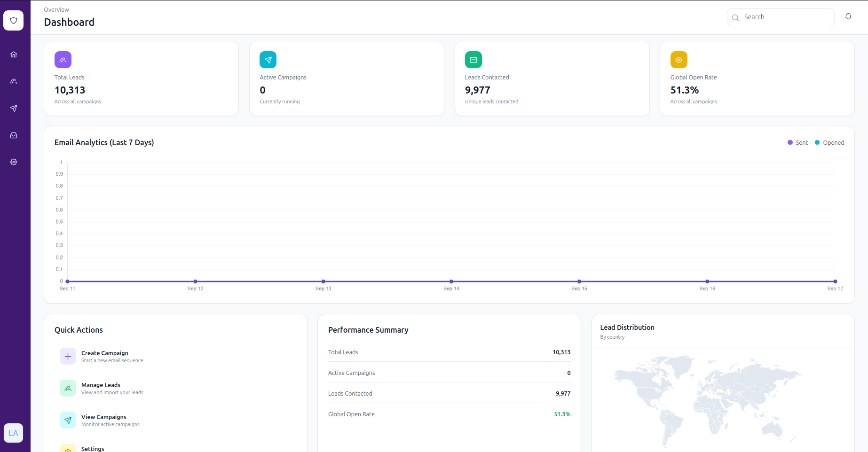The height and width of the screenshot is (452, 868).
Task: Click the View Campaigns paper-plane icon
Action: (x=68, y=421)
